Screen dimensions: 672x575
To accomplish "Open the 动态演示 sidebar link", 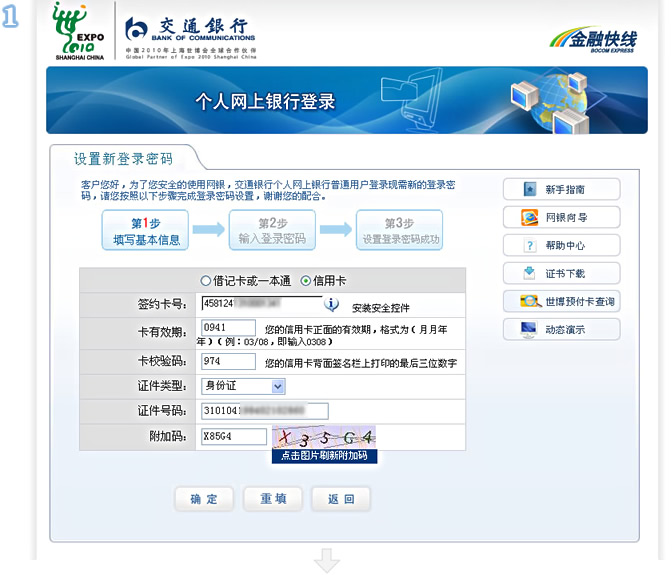I will pos(561,329).
